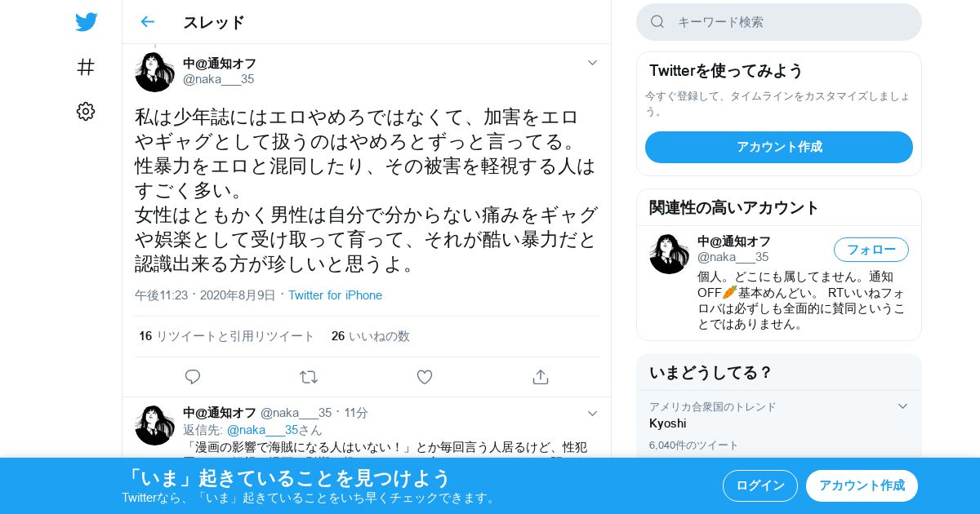Expand the reply tweet's chevron menu
Viewport: 980px width, 514px height.
pyautogui.click(x=593, y=414)
